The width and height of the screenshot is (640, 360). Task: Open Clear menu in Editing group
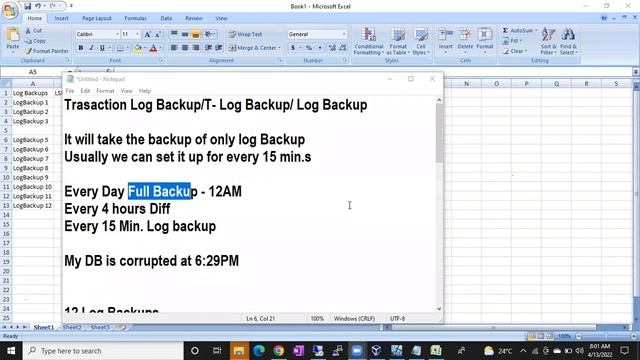tap(515, 51)
